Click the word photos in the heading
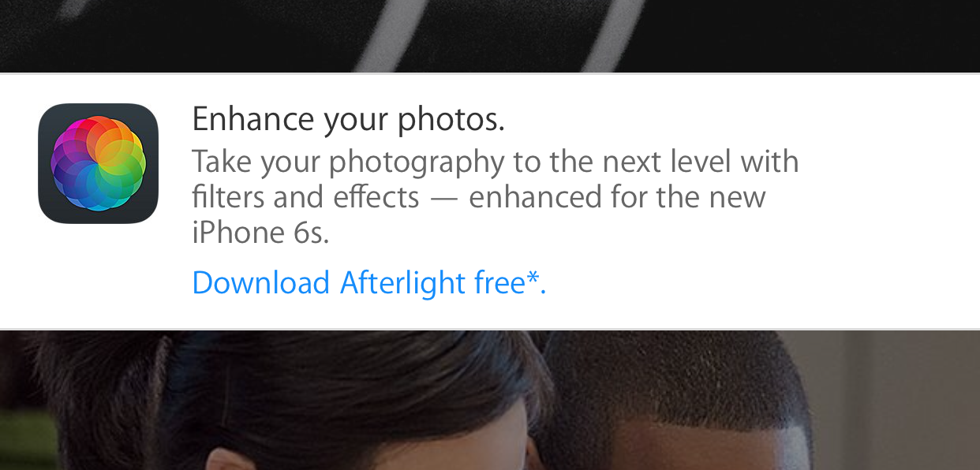980x470 pixels. point(451,119)
